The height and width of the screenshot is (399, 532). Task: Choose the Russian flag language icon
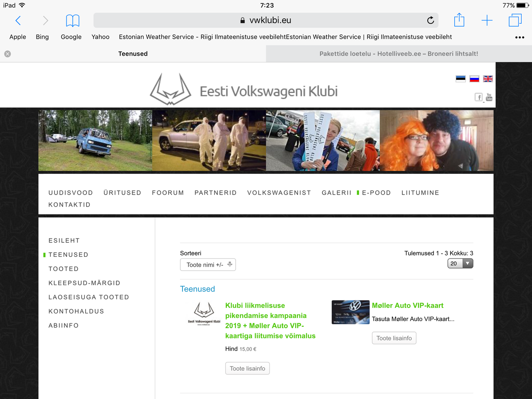click(474, 79)
